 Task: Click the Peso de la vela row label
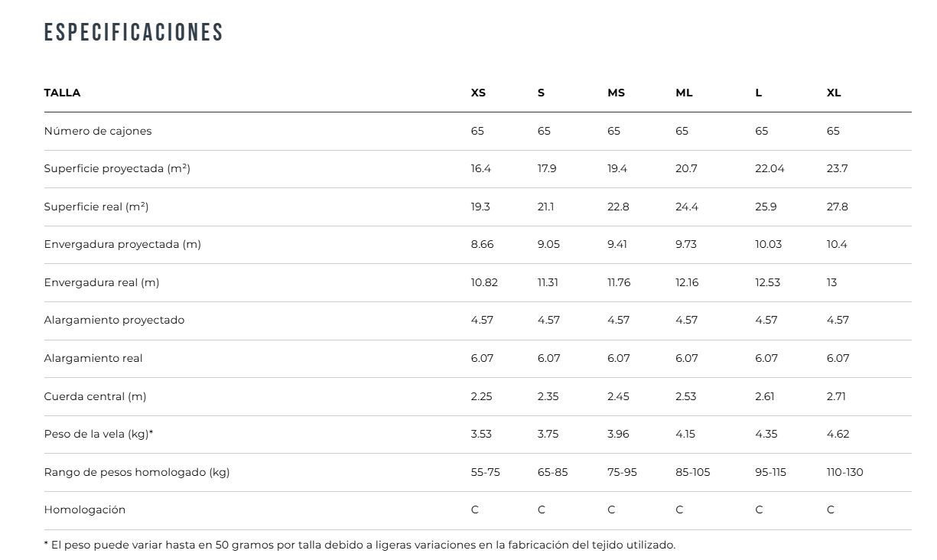(99, 434)
